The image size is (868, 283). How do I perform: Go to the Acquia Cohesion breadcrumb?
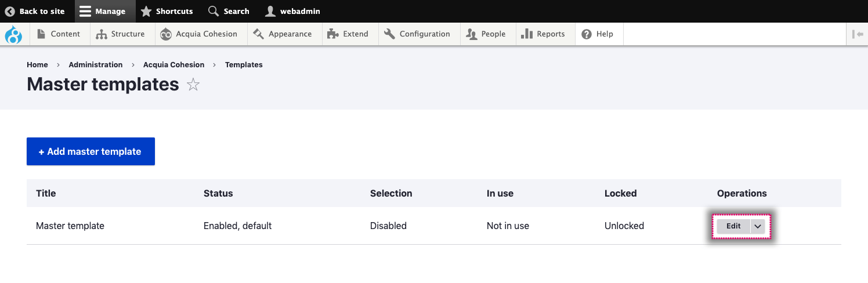(174, 65)
